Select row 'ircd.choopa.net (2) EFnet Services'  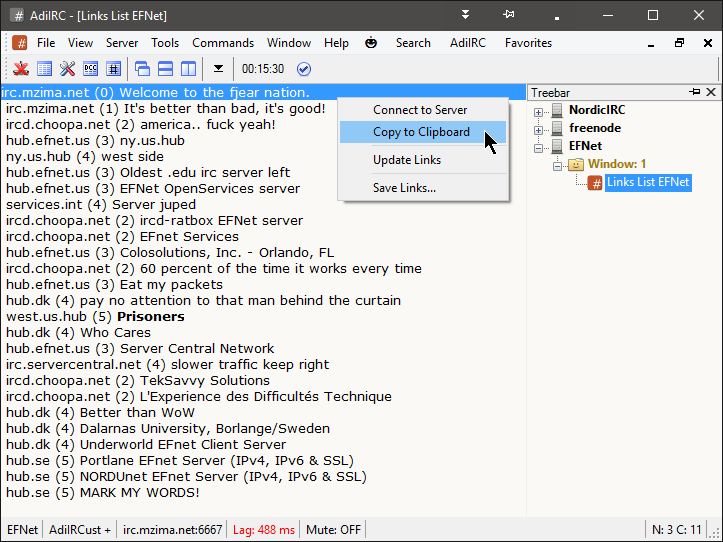point(263,236)
